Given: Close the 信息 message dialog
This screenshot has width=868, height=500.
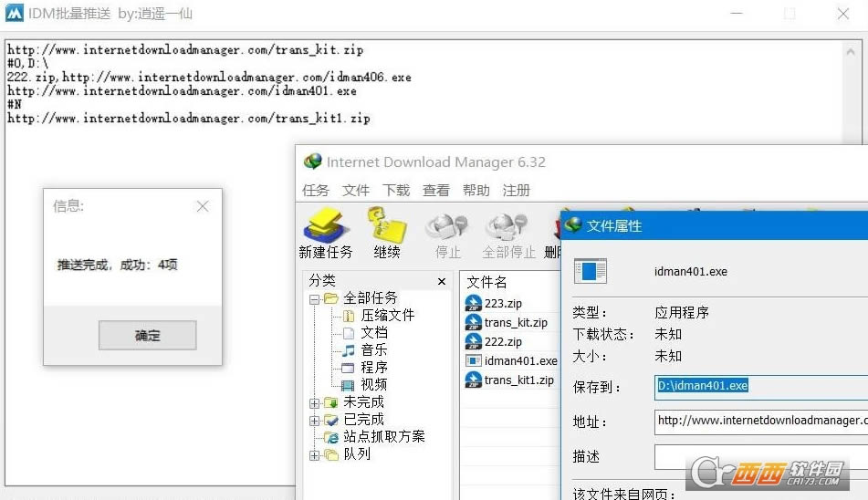Looking at the screenshot, I should click(x=203, y=206).
